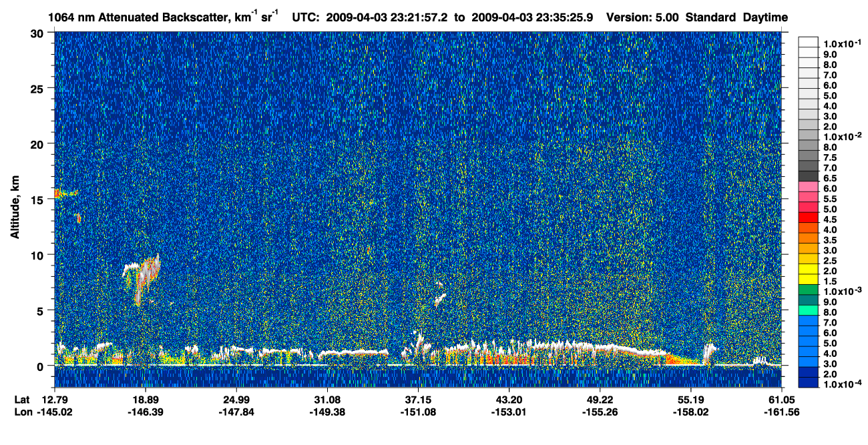The width and height of the screenshot is (868, 445).
Task: Click the colorbar label '1.5'
Action: tap(831, 281)
